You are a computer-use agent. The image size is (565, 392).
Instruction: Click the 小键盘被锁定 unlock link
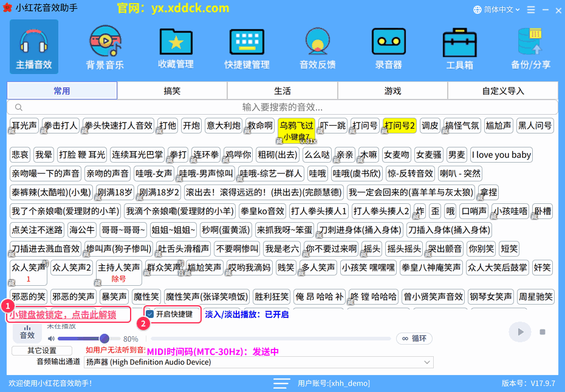[x=63, y=315]
